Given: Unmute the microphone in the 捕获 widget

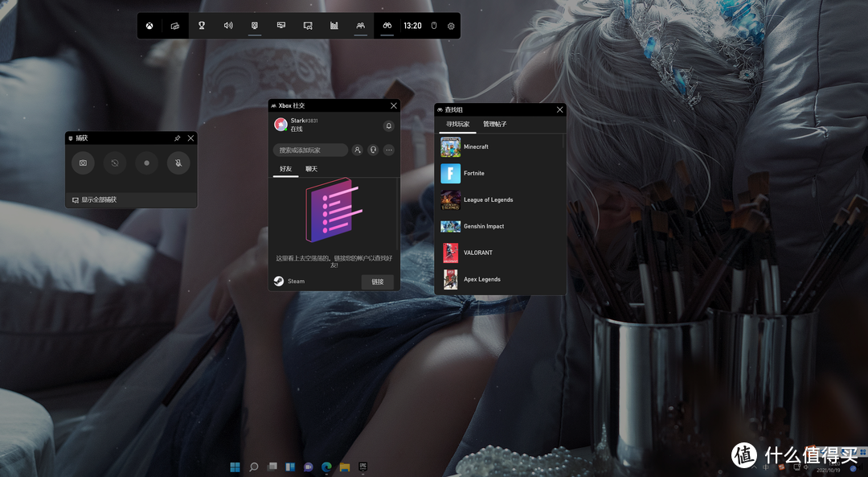Looking at the screenshot, I should 178,163.
